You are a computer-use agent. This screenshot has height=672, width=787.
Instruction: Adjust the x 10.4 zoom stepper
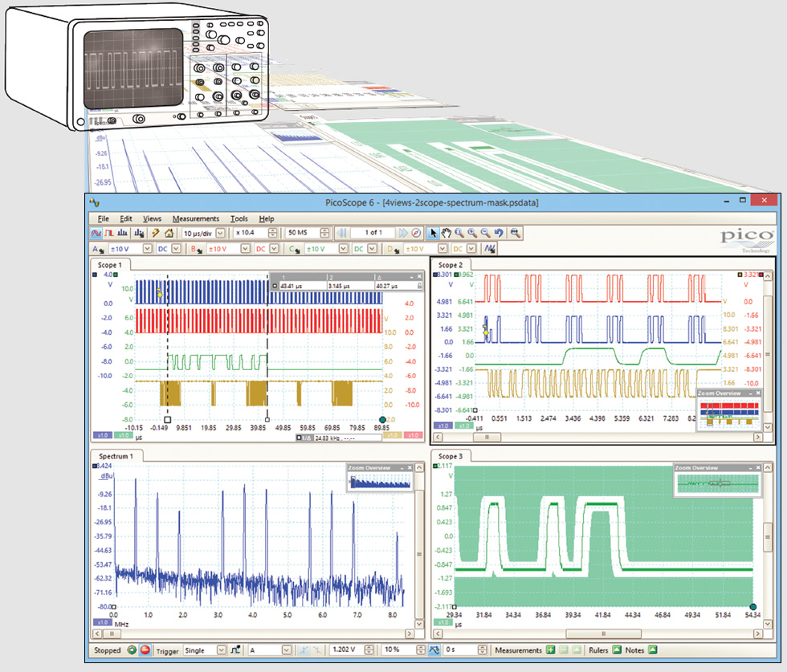coord(272,233)
